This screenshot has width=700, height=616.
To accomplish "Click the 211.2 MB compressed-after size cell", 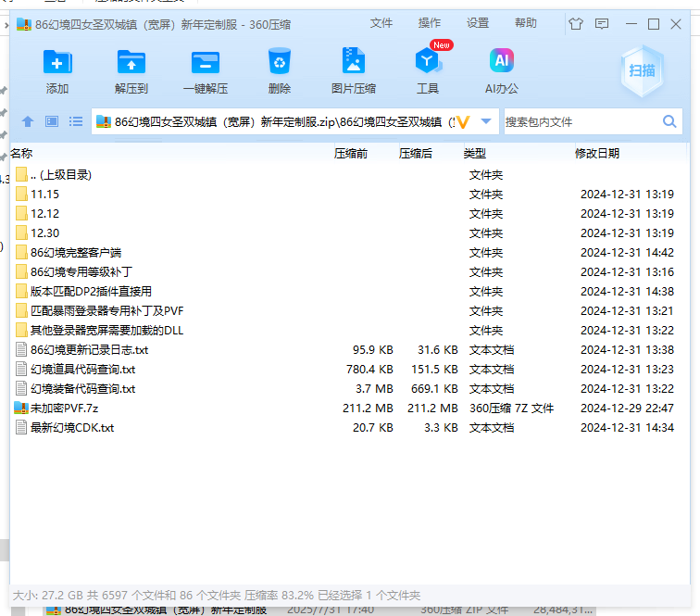I will point(432,408).
